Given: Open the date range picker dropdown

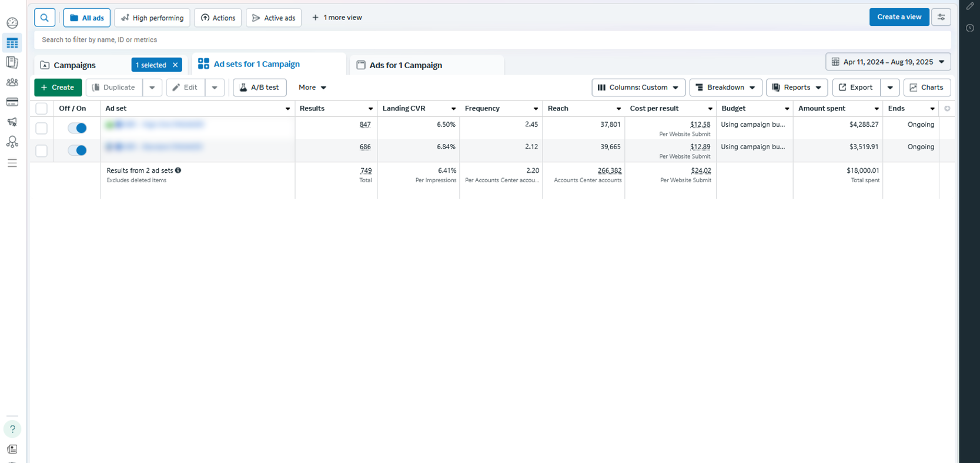Looking at the screenshot, I should [x=888, y=62].
